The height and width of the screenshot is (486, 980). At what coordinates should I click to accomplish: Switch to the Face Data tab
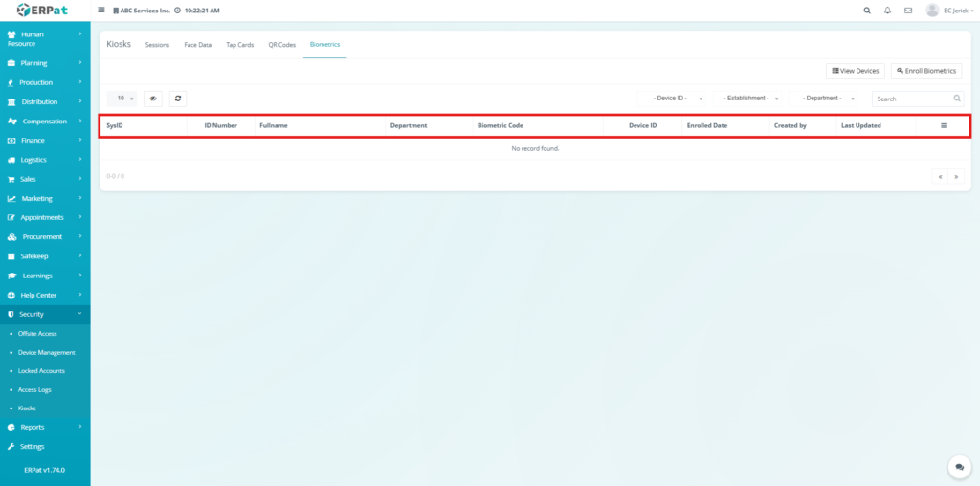click(197, 45)
